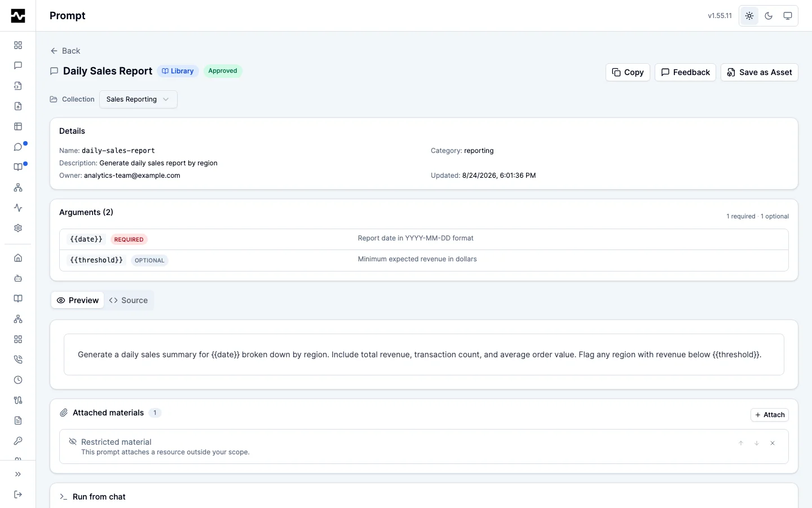The height and width of the screenshot is (508, 812).
Task: Click the Updated timestamp 8/24/2026
Action: pos(499,176)
